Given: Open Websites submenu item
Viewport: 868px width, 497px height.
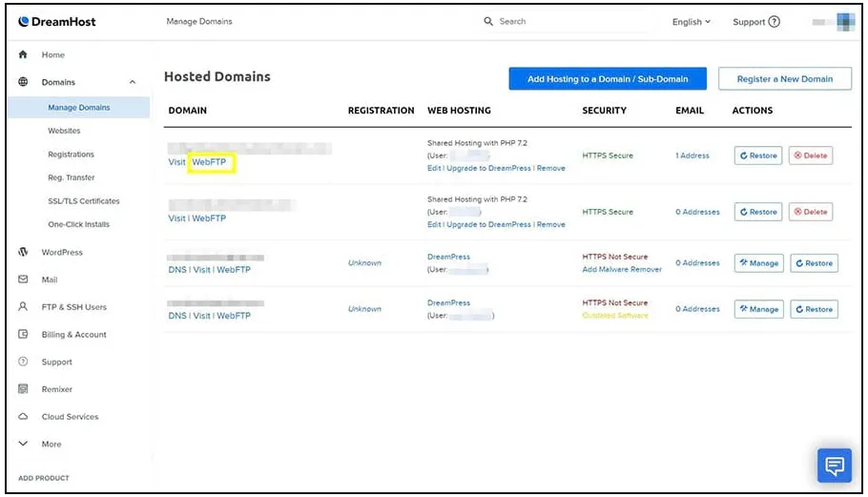Looking at the screenshot, I should tap(64, 131).
